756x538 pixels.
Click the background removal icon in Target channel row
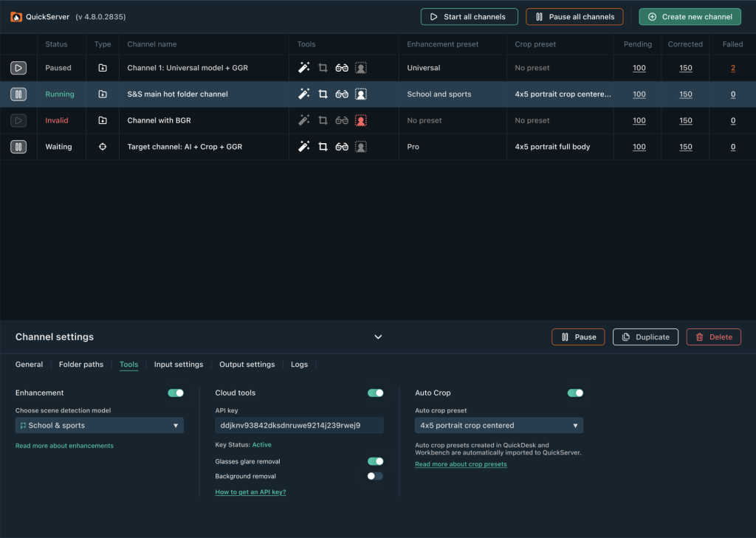click(x=360, y=147)
